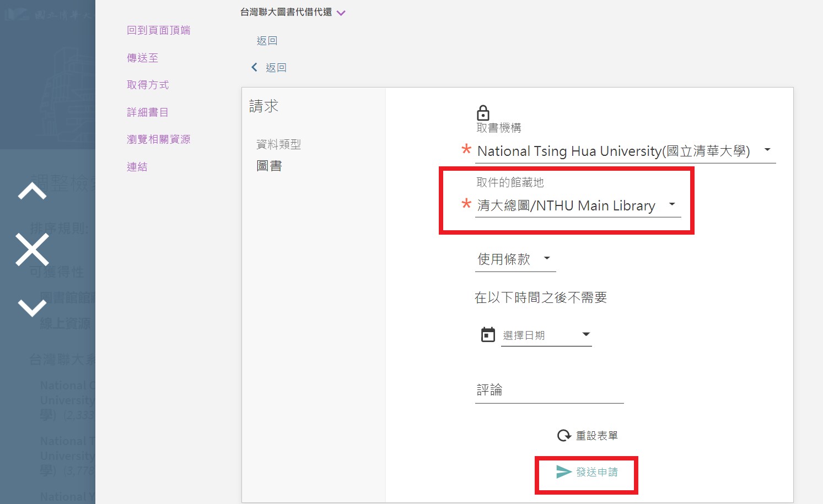Click into the 評論 comment field

click(549, 391)
